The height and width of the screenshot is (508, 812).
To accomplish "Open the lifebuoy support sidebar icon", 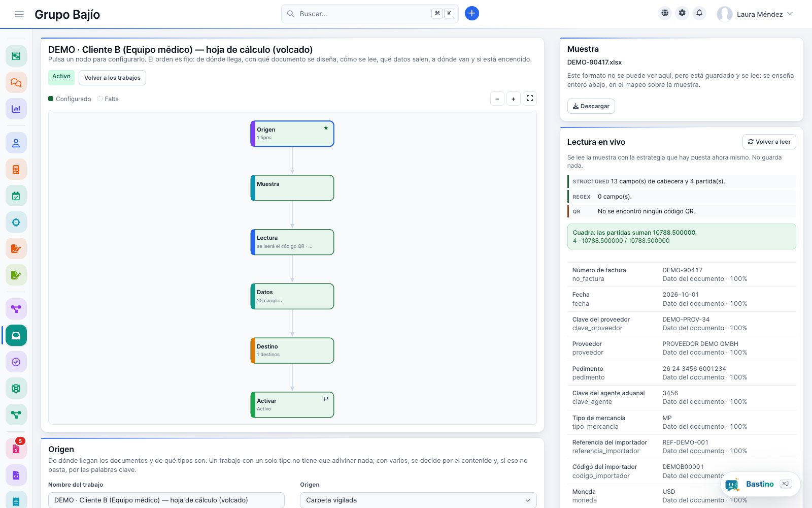I will click(16, 388).
